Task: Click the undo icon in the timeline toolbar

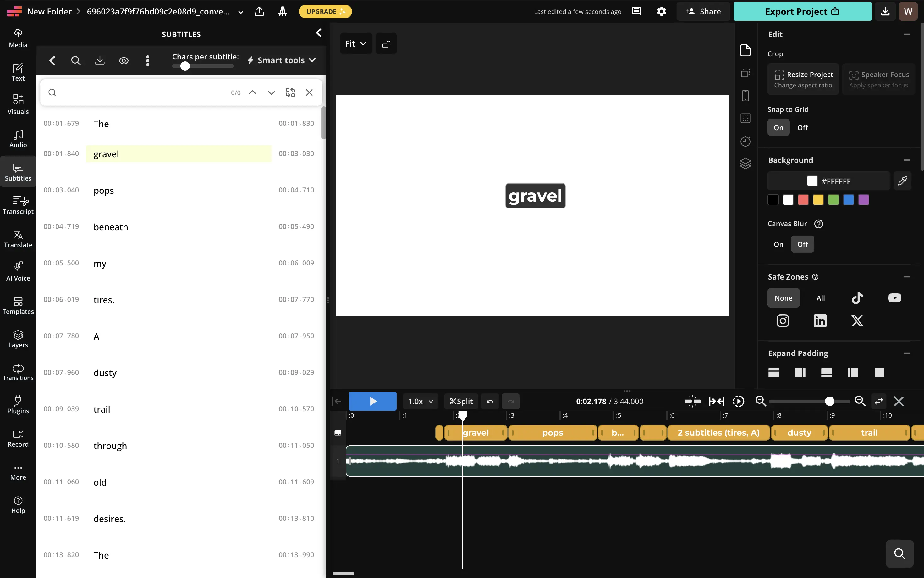Action: click(x=489, y=401)
